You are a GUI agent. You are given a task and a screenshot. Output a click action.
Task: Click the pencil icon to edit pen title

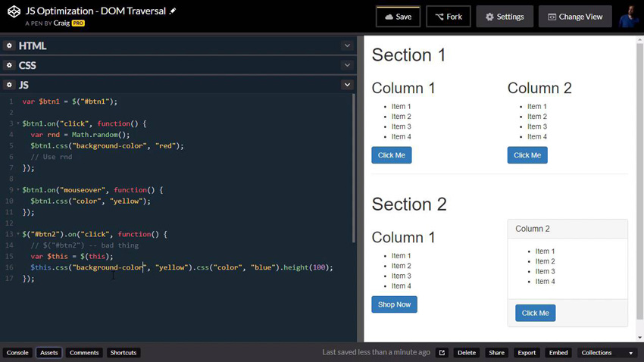(173, 11)
